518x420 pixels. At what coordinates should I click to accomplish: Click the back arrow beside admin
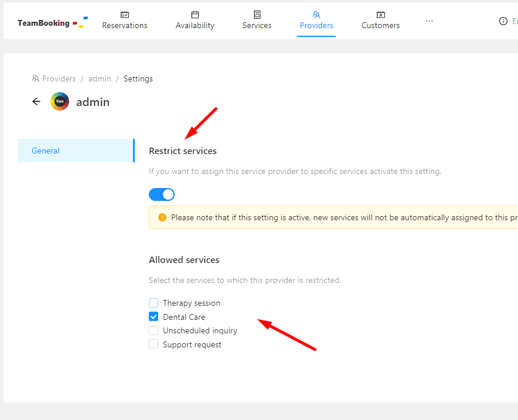pyautogui.click(x=36, y=101)
